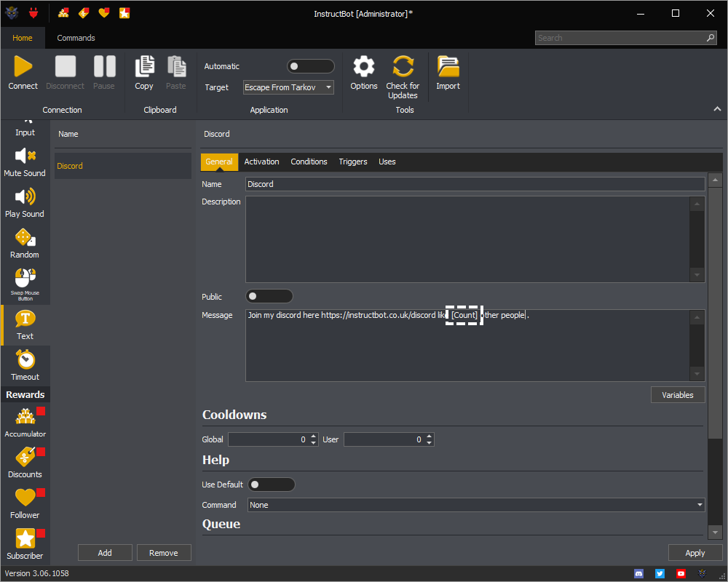Toggle the Public switch
Image resolution: width=728 pixels, height=582 pixels.
269,296
